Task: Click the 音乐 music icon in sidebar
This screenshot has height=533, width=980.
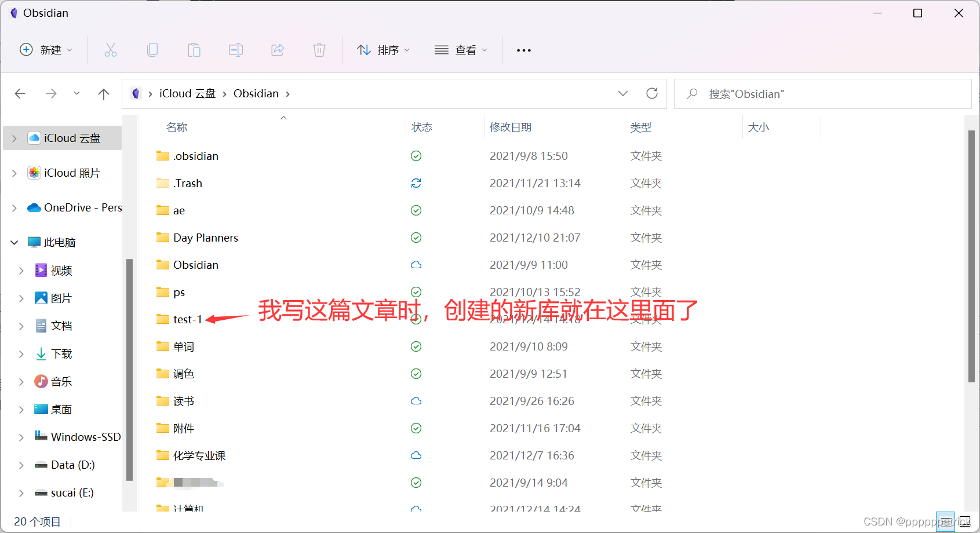Action: 41,381
